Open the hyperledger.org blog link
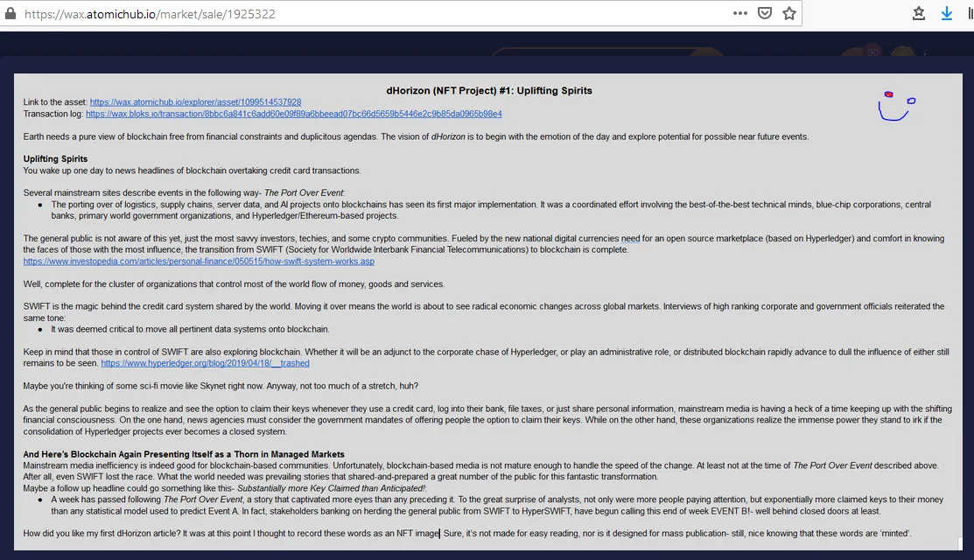Screen dimensions: 974x560 (205, 363)
